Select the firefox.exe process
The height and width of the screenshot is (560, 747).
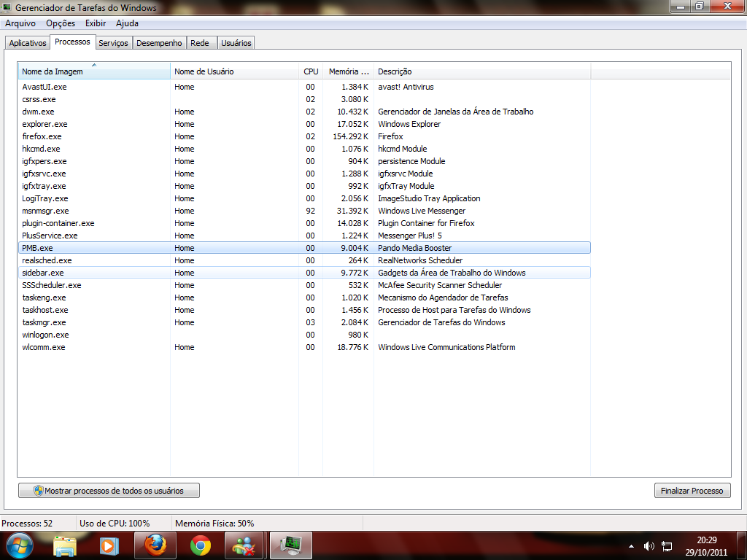coord(304,136)
